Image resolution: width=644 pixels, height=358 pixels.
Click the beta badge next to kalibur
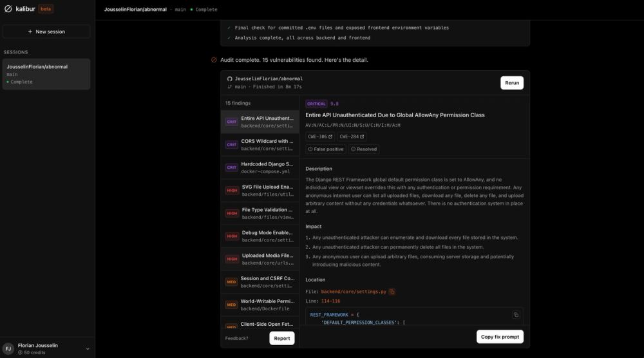click(46, 8)
